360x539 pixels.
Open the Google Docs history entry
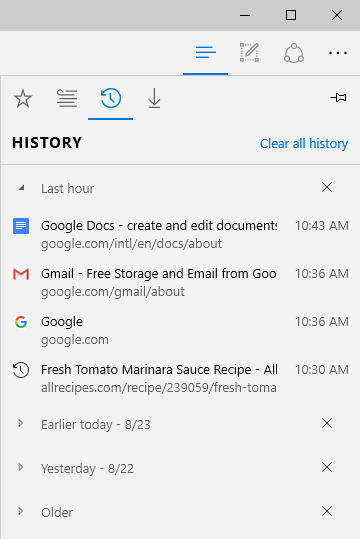click(181, 234)
